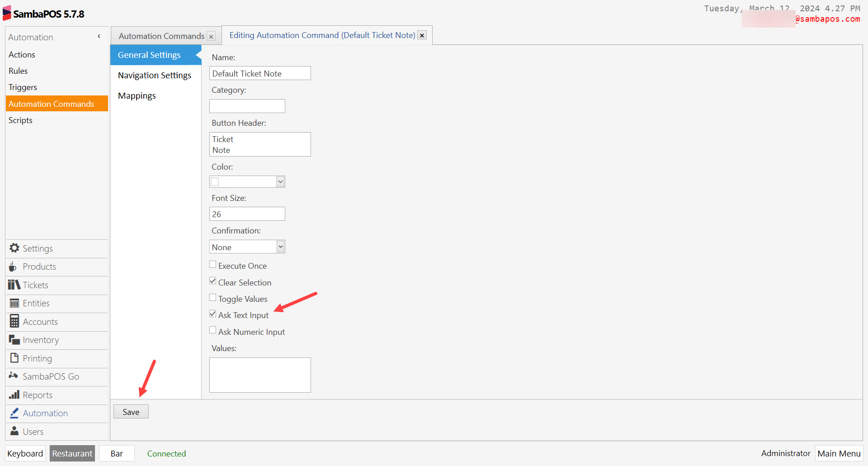The height and width of the screenshot is (466, 868).
Task: Collapse the Automation sidebar panel chevron
Action: click(99, 37)
